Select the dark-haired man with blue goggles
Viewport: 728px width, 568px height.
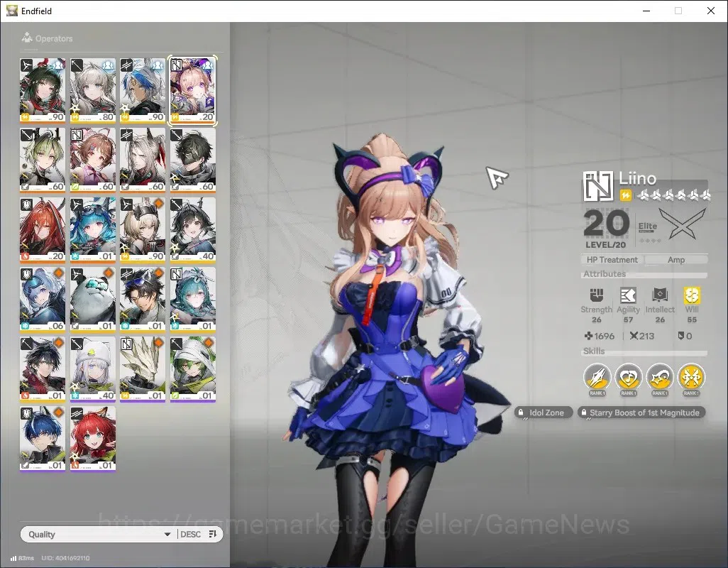point(143,299)
